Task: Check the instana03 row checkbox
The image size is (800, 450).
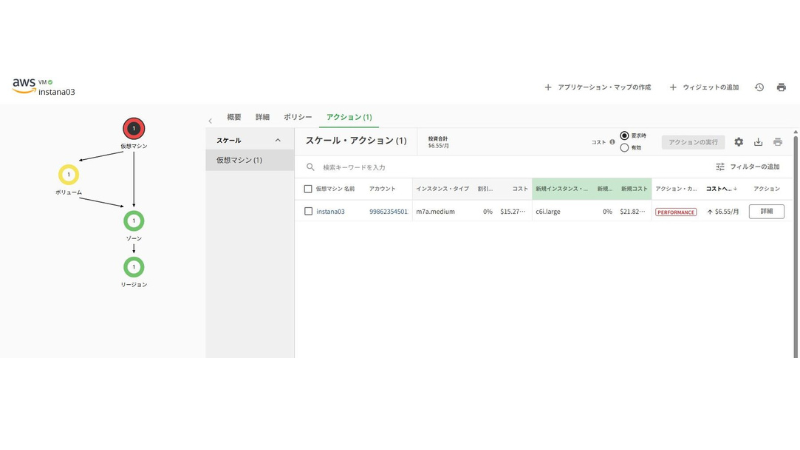Action: 308,211
